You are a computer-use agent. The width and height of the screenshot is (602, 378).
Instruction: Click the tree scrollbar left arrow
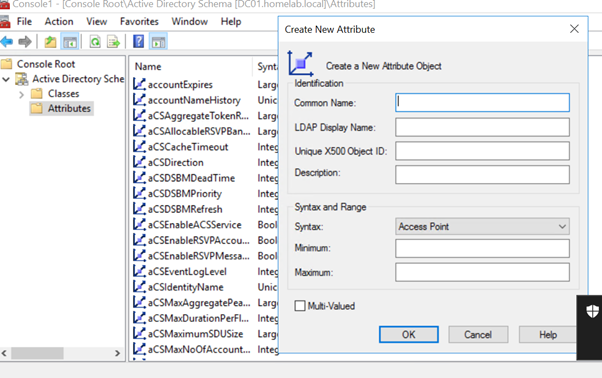tap(4, 353)
